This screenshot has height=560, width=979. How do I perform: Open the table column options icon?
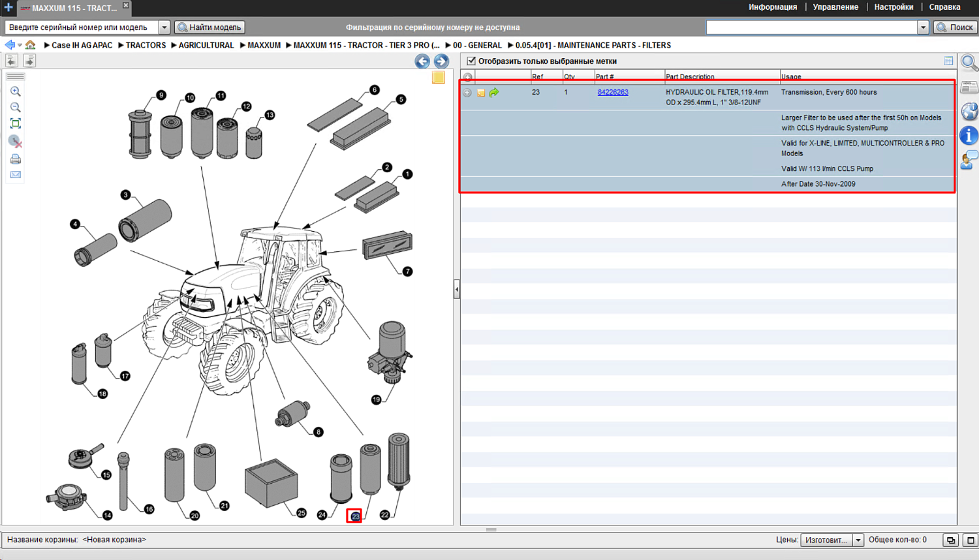[948, 61]
